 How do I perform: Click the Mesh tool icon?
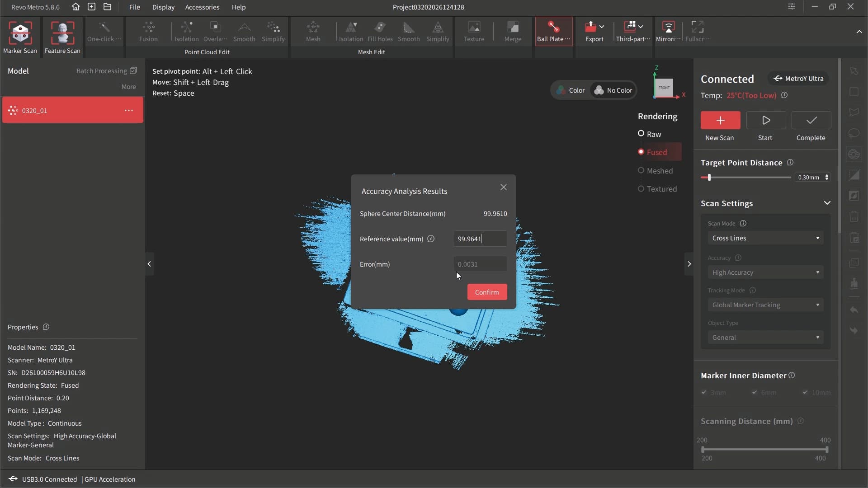tap(313, 28)
